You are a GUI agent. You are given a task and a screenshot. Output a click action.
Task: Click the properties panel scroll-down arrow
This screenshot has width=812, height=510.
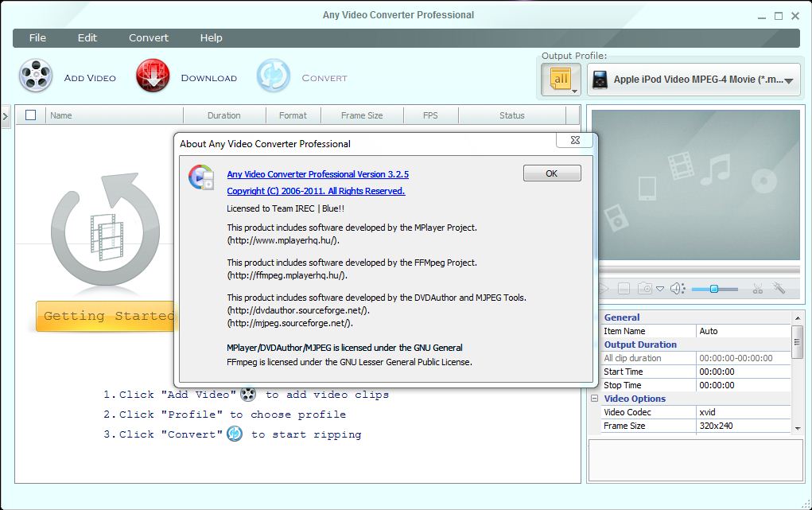click(x=797, y=428)
